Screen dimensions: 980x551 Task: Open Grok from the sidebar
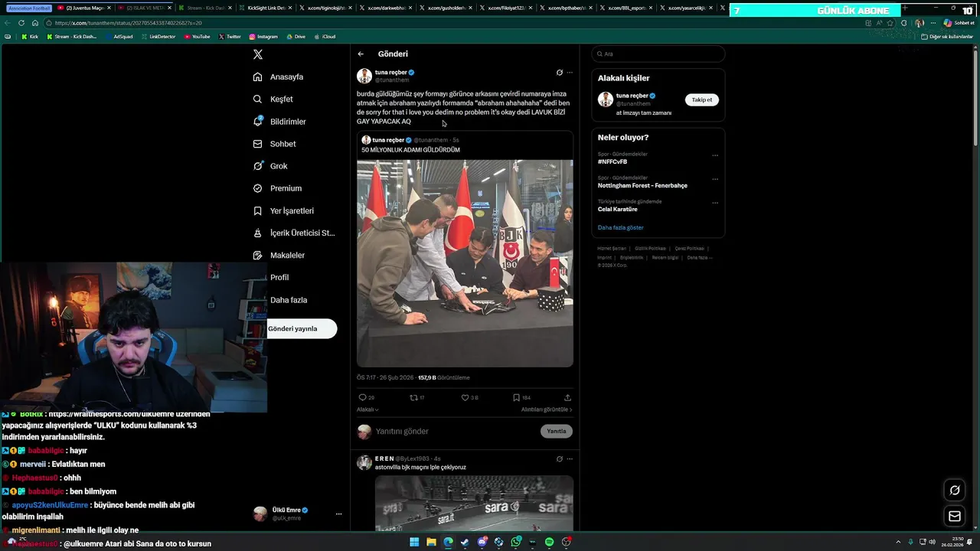[270, 166]
